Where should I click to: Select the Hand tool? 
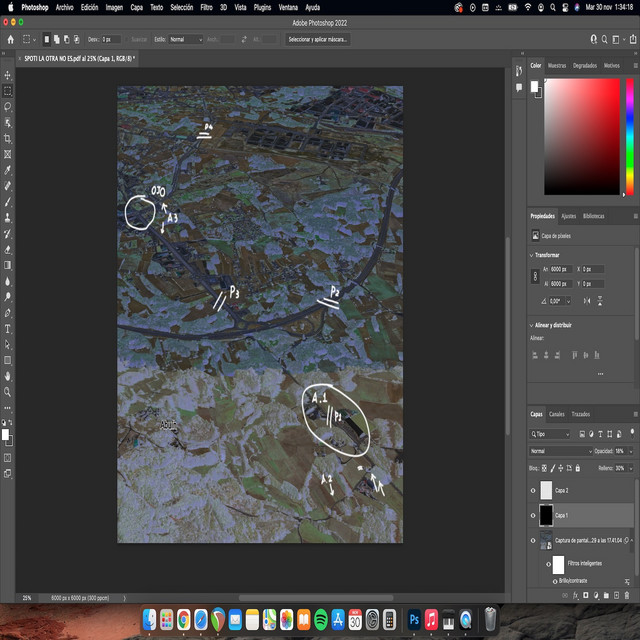point(8,376)
